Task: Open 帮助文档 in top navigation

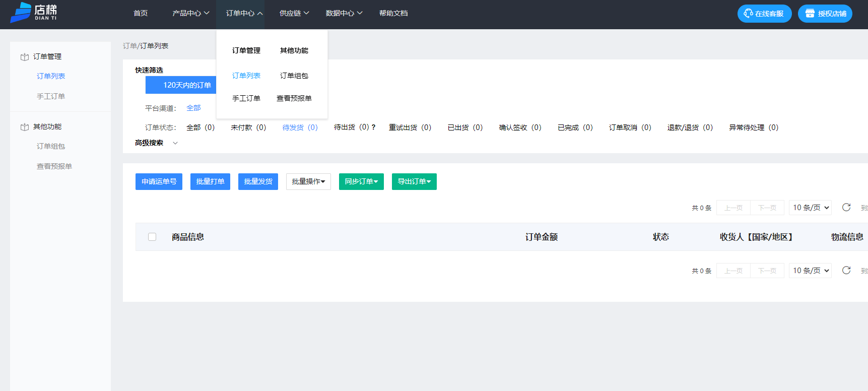Action: tap(393, 13)
